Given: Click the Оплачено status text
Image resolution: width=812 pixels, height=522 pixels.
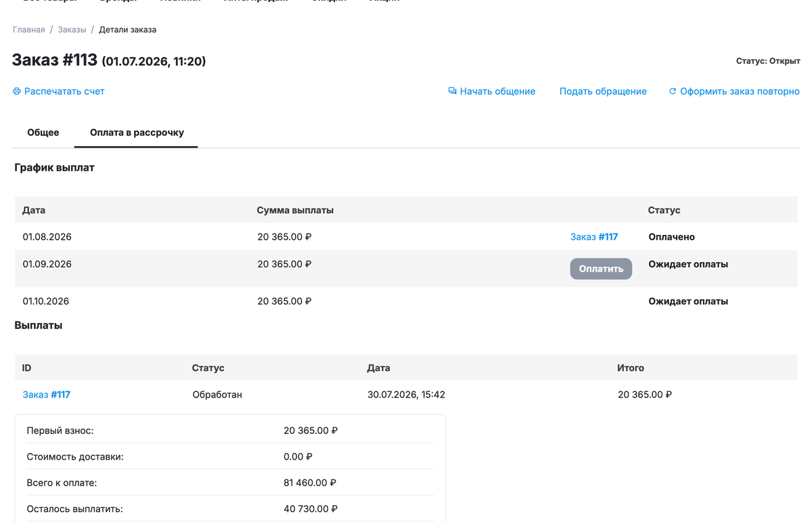Looking at the screenshot, I should 672,237.
